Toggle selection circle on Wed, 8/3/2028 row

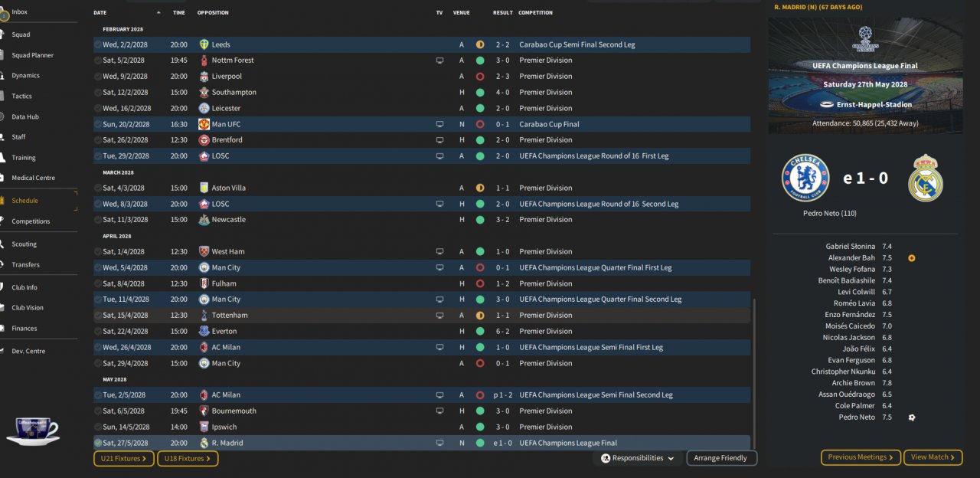point(98,204)
